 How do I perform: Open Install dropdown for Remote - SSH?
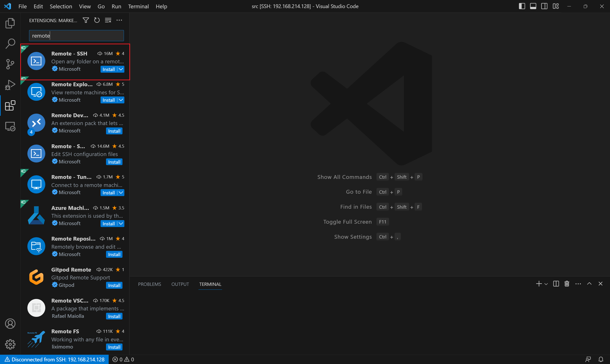[121, 69]
